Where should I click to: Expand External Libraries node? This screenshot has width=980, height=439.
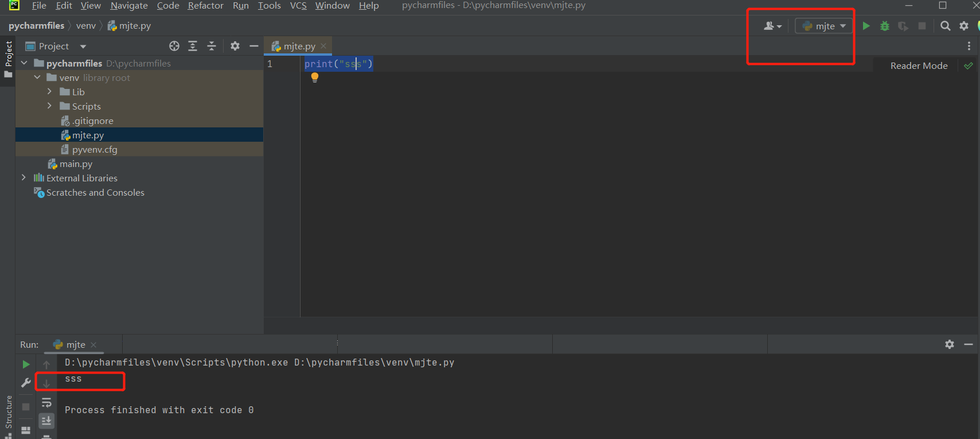point(24,177)
